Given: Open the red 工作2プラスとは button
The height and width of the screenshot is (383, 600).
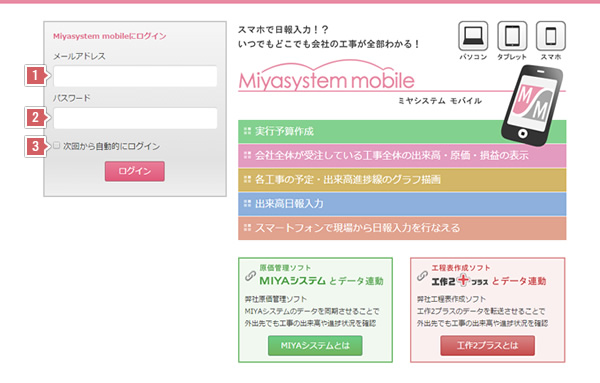Looking at the screenshot, I should pyautogui.click(x=488, y=346).
